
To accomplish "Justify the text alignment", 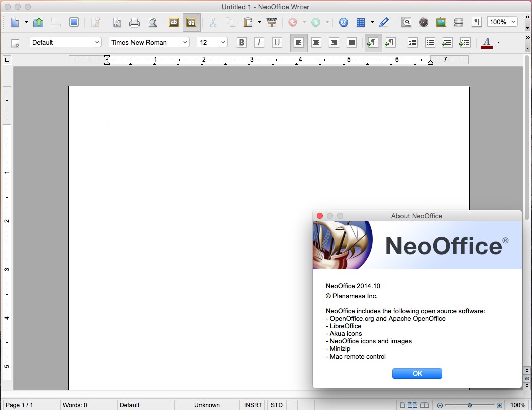I will 352,43.
